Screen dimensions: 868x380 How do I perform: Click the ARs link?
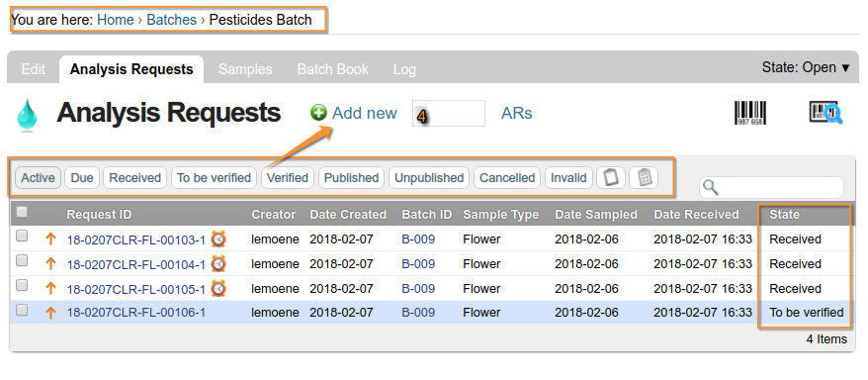pos(516,113)
